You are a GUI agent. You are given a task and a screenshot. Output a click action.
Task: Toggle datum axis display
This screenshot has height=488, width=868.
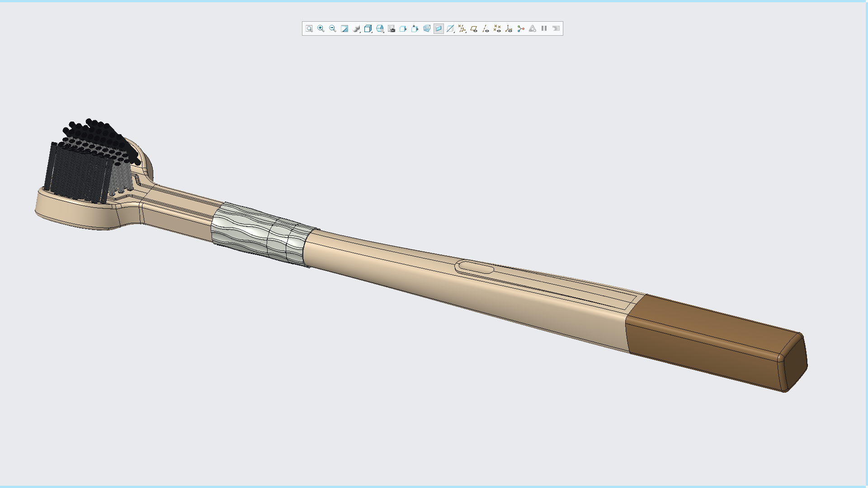pos(486,28)
